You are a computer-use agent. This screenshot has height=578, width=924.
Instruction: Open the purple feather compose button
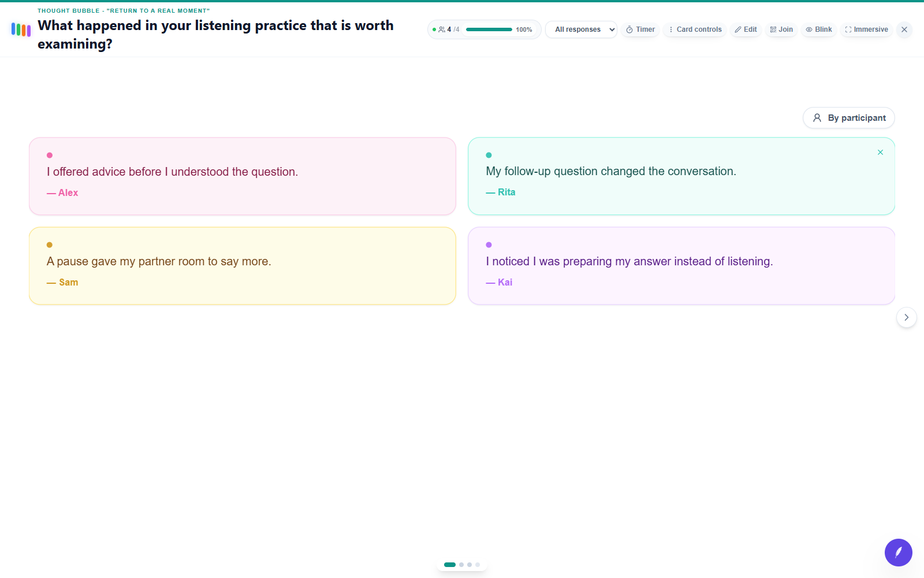pyautogui.click(x=899, y=553)
